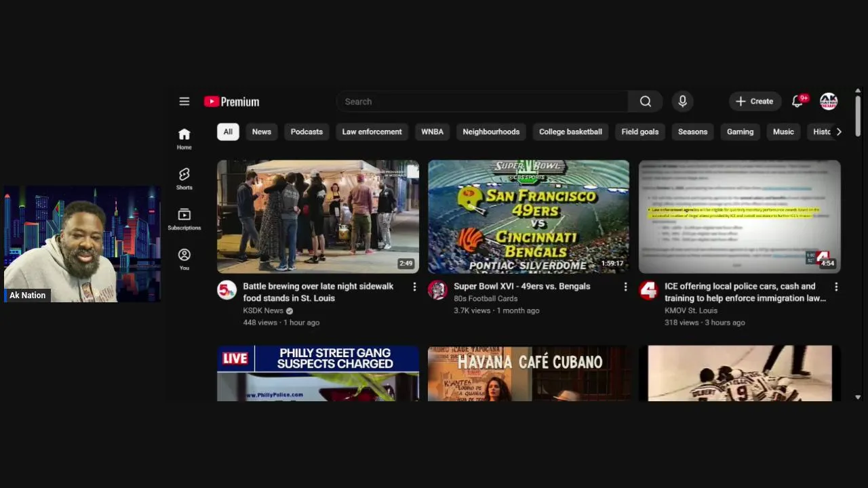The height and width of the screenshot is (488, 868).
Task: Click '448 views · 1 hour ago' text
Action: (x=281, y=323)
